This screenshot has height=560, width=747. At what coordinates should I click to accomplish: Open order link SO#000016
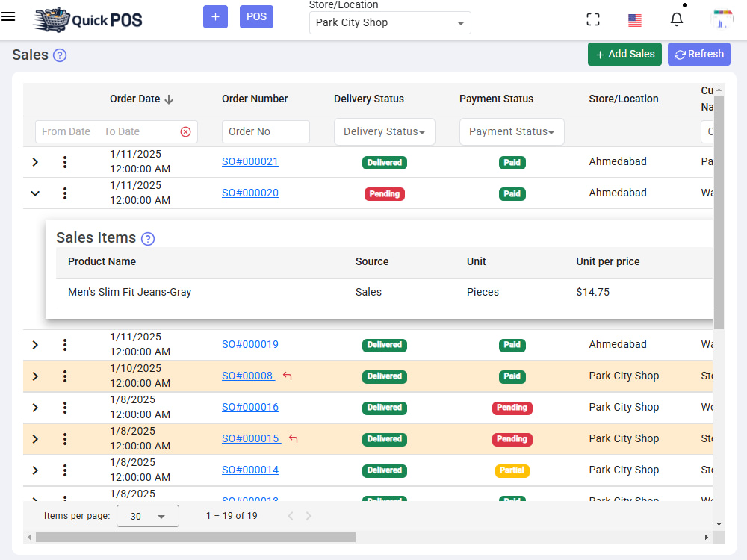pos(250,407)
